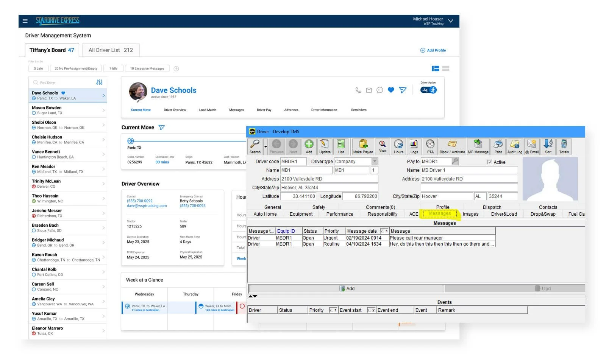The width and height of the screenshot is (606, 364).
Task: Click the Add driver toolbar icon
Action: click(x=309, y=146)
